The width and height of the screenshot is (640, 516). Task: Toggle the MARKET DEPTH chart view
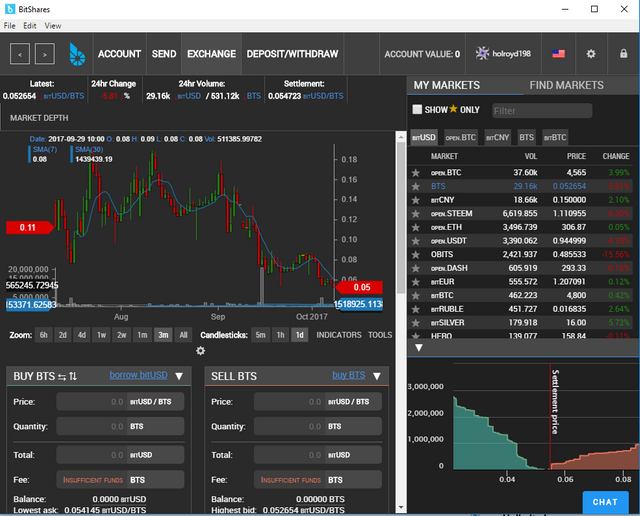pos(39,118)
